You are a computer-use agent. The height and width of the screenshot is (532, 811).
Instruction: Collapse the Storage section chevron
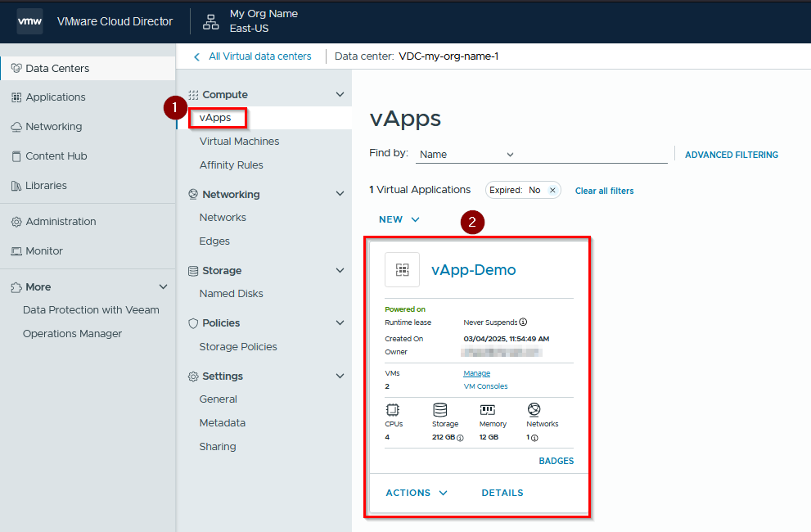(340, 270)
